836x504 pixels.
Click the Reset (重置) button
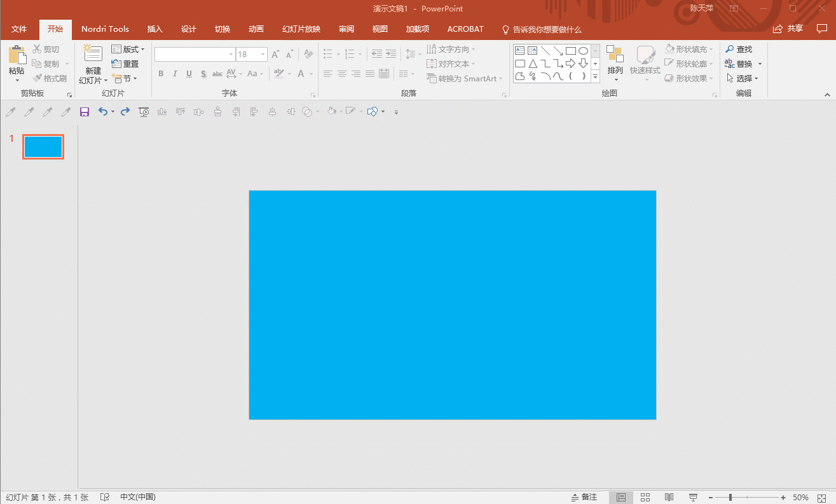click(125, 64)
